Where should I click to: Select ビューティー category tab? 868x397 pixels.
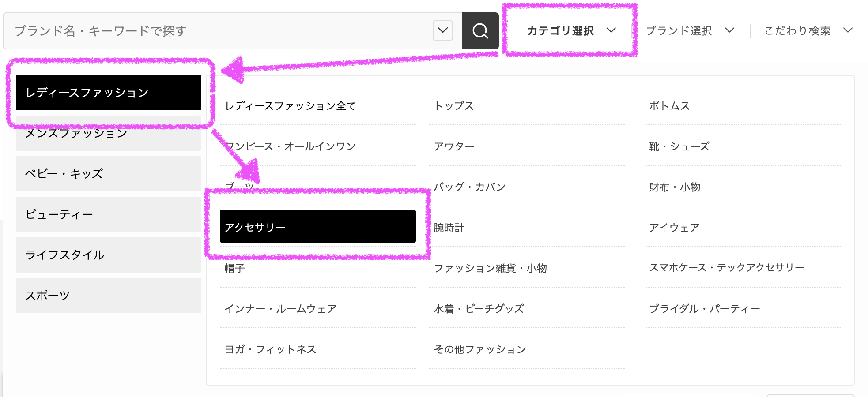click(x=109, y=214)
